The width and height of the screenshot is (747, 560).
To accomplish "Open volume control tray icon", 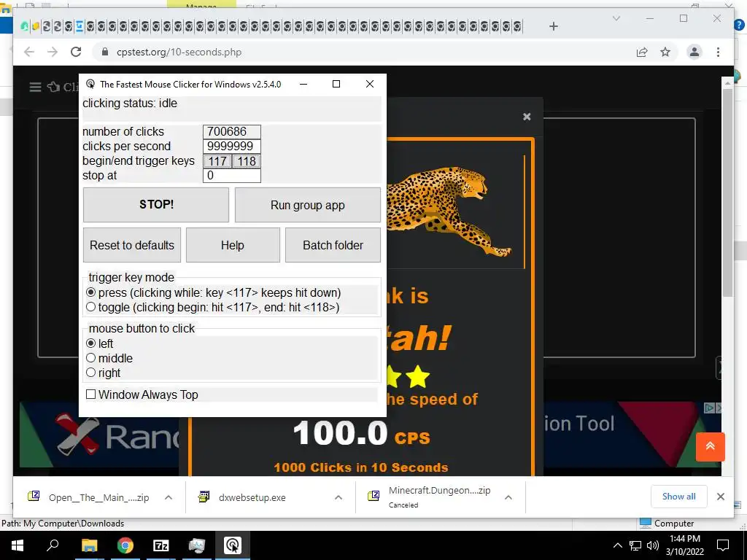I will point(653,545).
